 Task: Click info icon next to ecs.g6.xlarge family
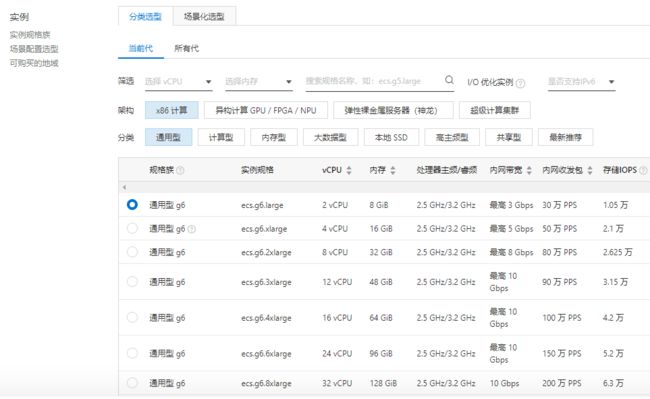[x=192, y=229]
